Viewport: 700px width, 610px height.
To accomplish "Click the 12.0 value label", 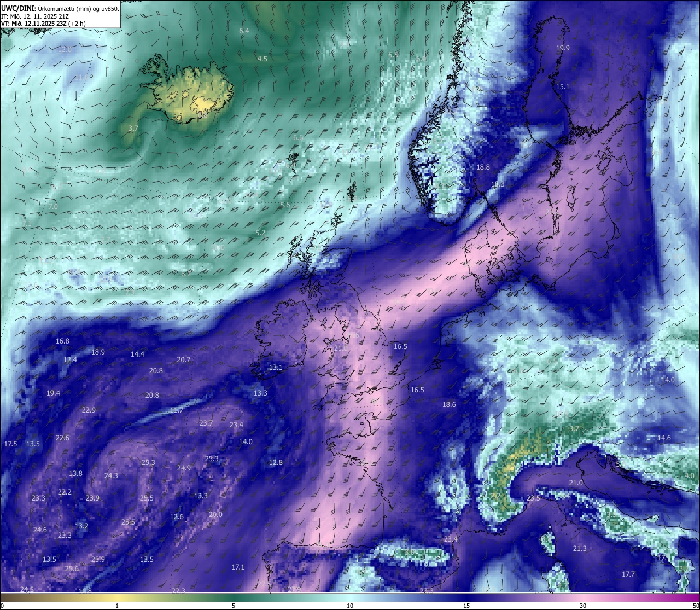I will coord(65,49).
